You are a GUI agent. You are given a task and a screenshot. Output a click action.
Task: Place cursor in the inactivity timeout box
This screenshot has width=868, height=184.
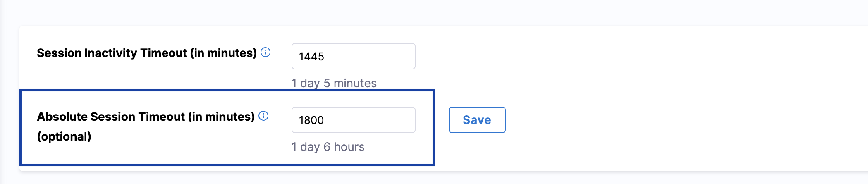click(x=353, y=56)
